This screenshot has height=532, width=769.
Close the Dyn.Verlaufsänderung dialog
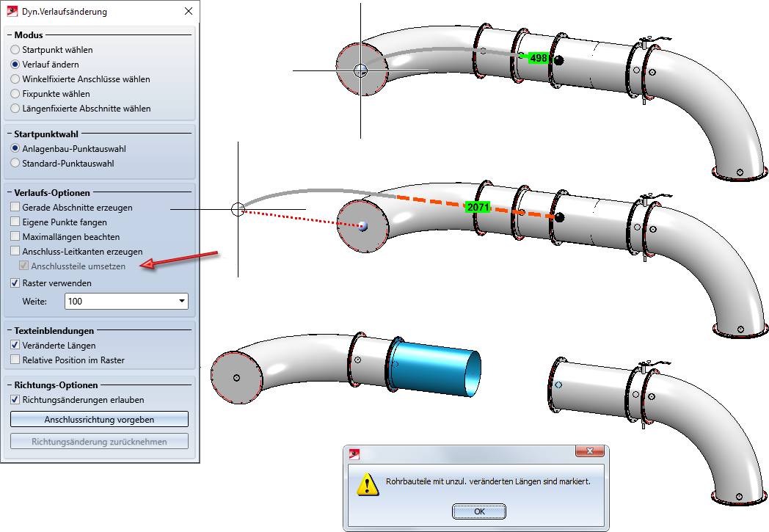tap(189, 11)
